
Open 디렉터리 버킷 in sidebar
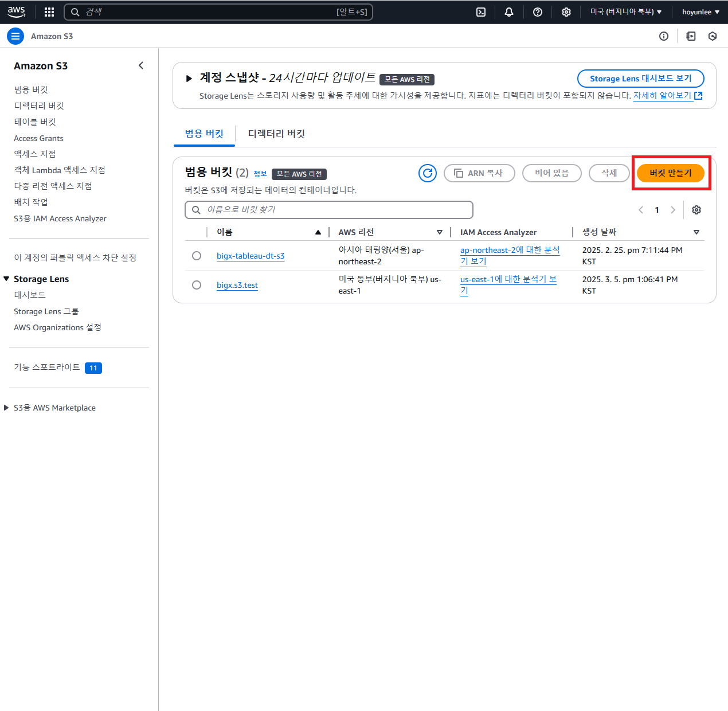coord(39,106)
